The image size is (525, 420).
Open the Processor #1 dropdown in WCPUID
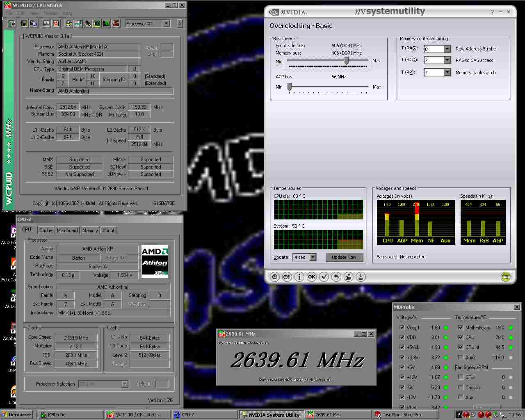(166, 23)
